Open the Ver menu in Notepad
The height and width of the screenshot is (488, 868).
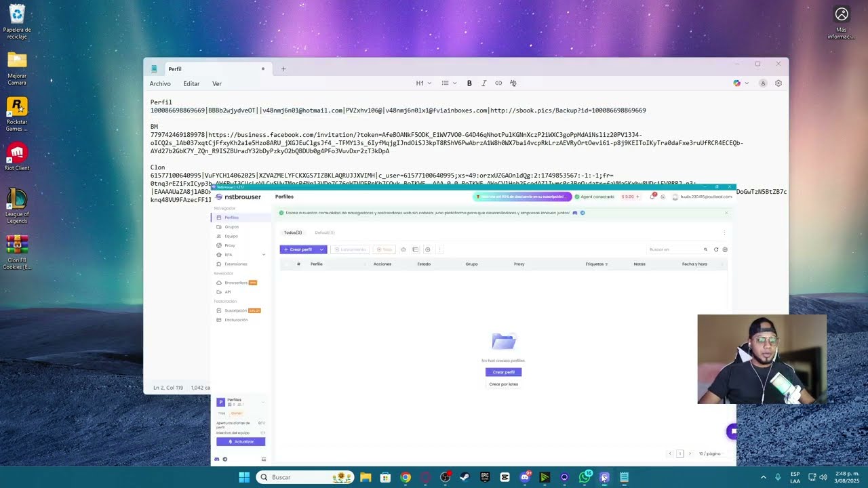(217, 83)
